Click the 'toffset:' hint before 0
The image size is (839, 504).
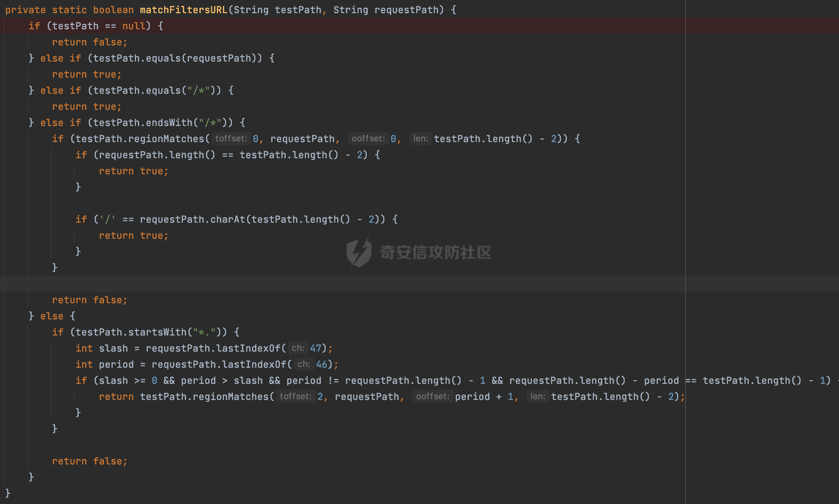[231, 138]
